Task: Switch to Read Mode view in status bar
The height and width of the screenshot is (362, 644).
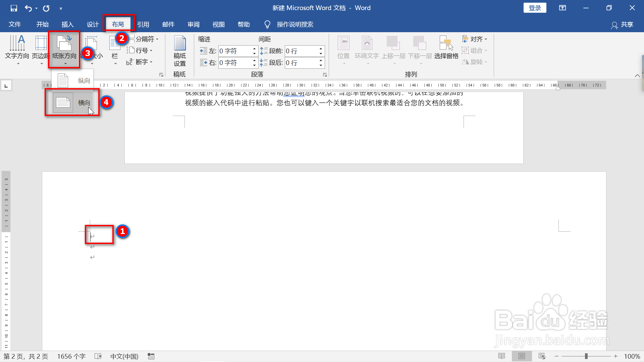Action: click(x=502, y=356)
